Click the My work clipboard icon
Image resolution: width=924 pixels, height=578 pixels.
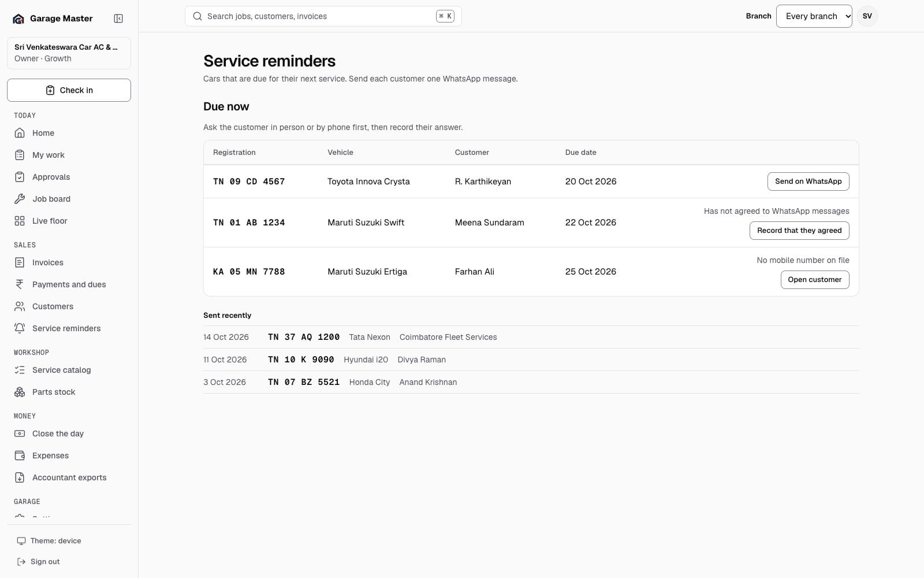(x=20, y=155)
